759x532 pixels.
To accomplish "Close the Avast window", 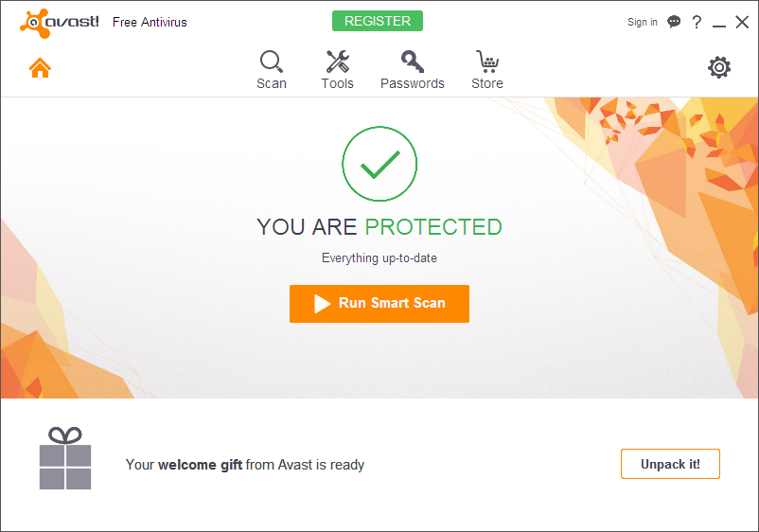I will tap(742, 22).
